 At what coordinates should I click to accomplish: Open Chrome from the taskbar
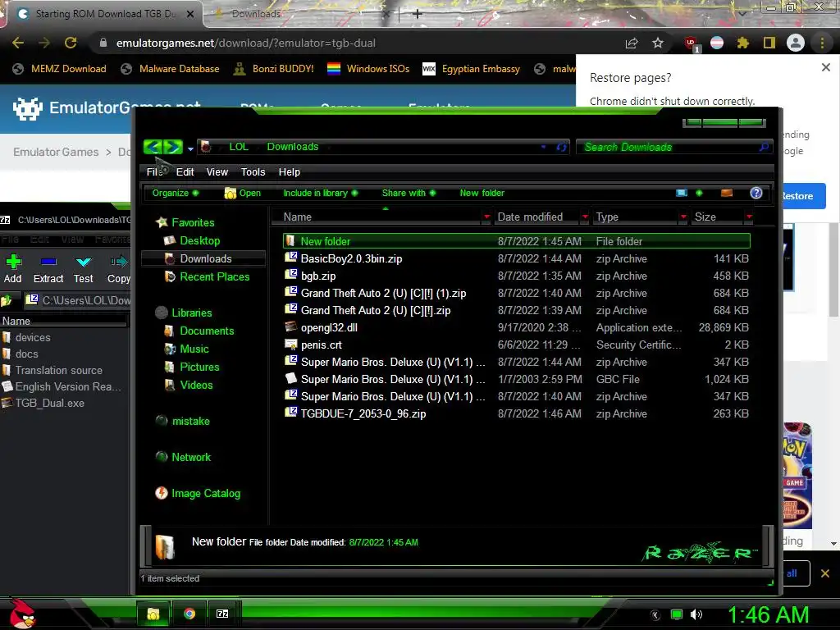(189, 614)
